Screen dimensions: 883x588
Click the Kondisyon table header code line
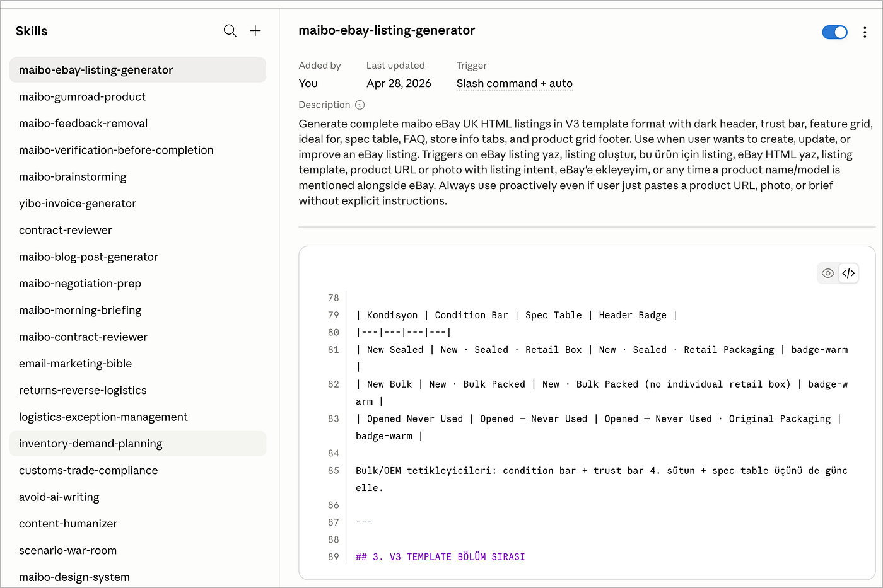pyautogui.click(x=517, y=315)
